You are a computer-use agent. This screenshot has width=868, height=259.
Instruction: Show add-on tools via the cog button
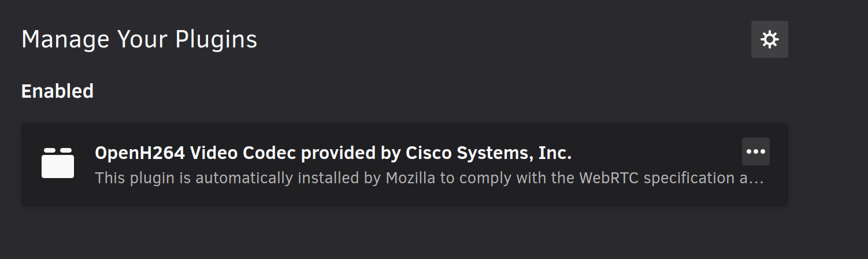769,39
